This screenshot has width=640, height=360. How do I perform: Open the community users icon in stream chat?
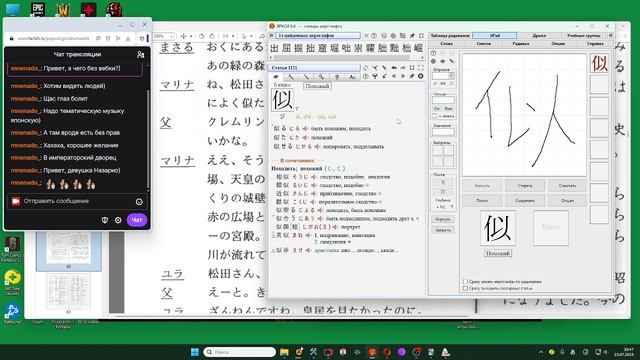pos(140,54)
